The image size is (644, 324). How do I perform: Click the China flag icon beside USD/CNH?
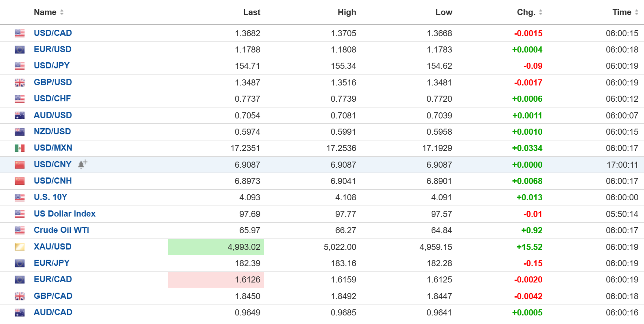click(20, 181)
